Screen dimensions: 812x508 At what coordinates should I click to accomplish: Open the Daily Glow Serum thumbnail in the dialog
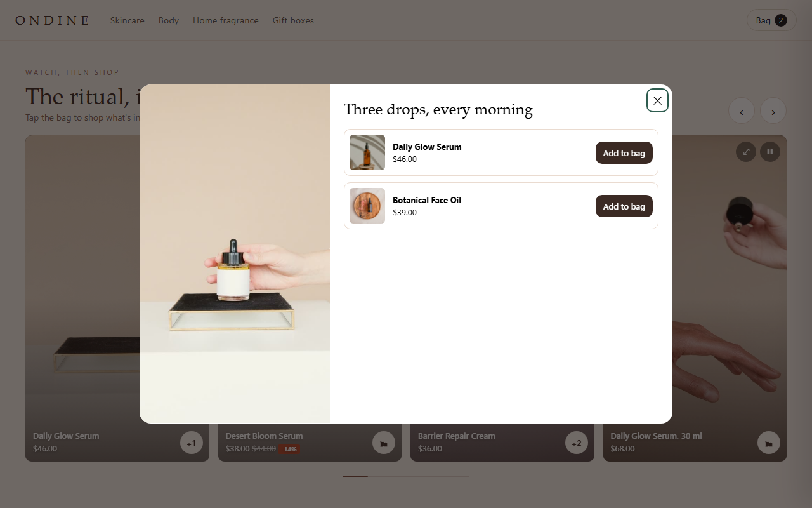pos(367,152)
